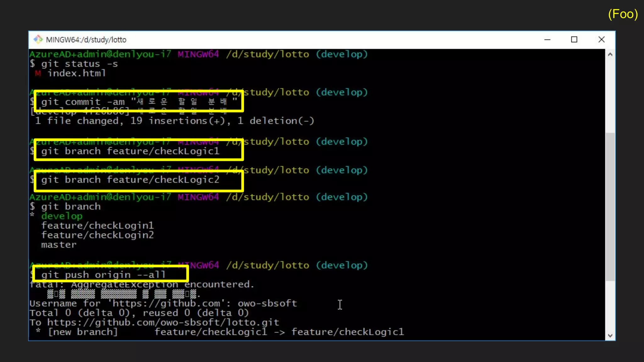Click the scrollbar down arrow
The height and width of the screenshot is (362, 644).
tap(610, 335)
